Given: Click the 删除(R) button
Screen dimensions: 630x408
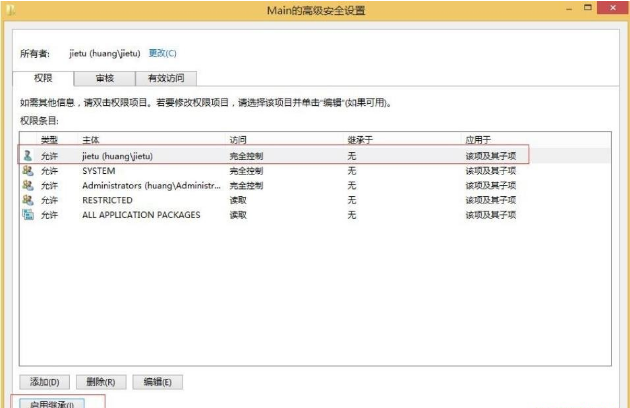Looking at the screenshot, I should (x=101, y=382).
